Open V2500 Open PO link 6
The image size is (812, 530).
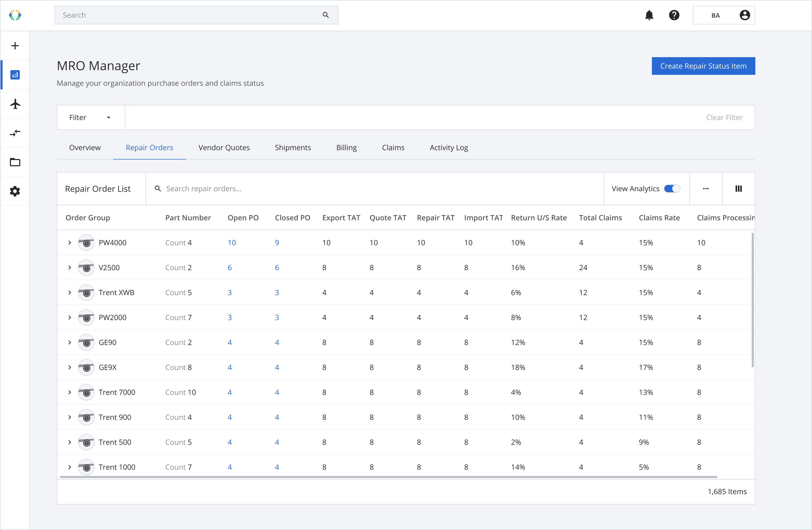pos(230,268)
